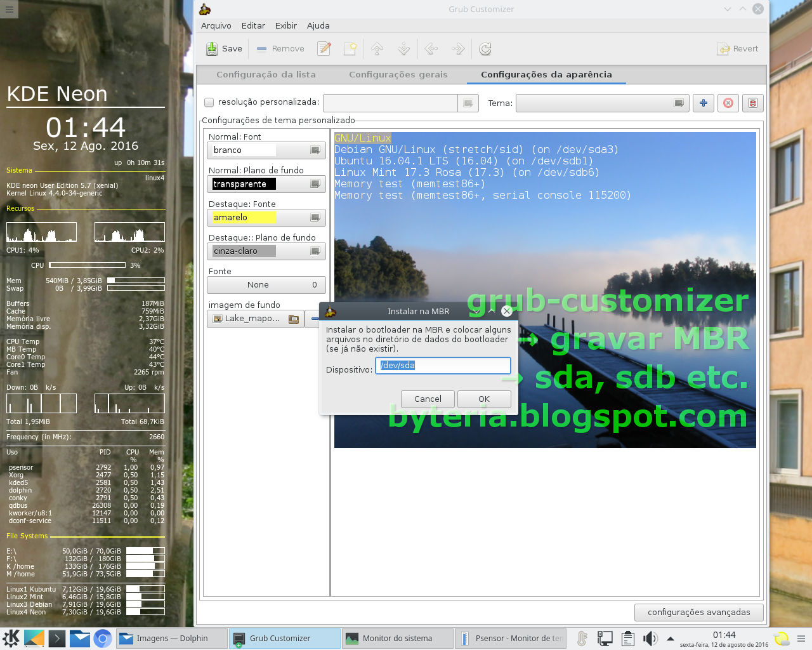Open the Edit entry pencil icon
Image resolution: width=812 pixels, height=650 pixels.
coord(324,48)
